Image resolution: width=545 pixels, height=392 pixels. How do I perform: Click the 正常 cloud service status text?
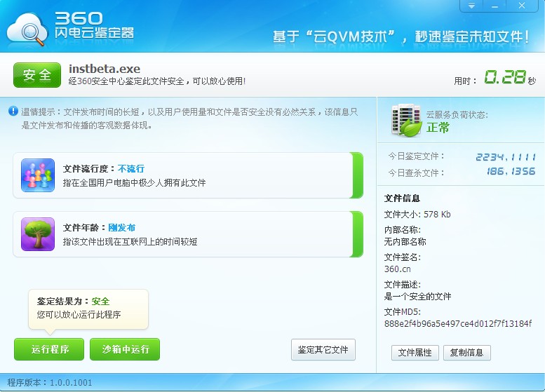click(x=438, y=128)
